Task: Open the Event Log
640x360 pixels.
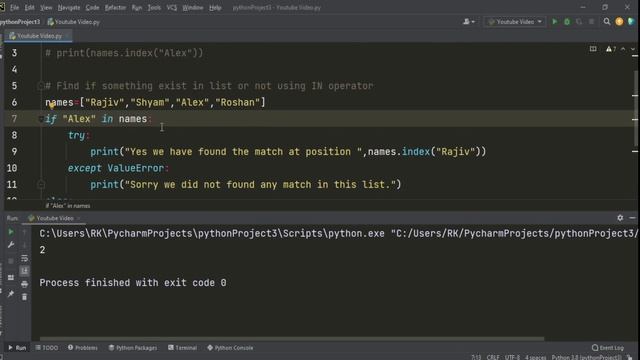Action: 608,348
